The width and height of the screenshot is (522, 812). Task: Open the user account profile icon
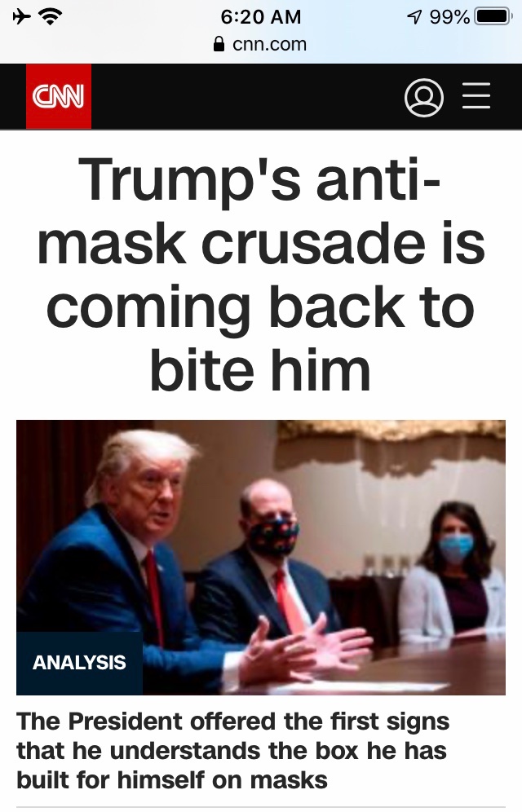pyautogui.click(x=423, y=97)
